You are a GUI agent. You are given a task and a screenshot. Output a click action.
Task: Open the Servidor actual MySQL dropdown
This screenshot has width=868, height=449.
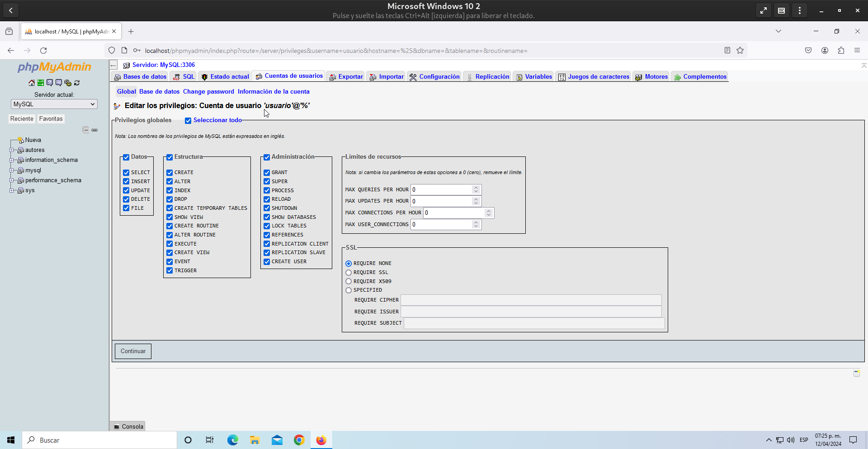[54, 104]
